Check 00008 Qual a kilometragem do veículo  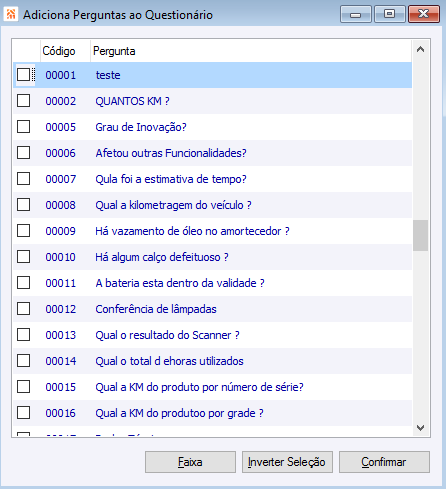click(23, 205)
